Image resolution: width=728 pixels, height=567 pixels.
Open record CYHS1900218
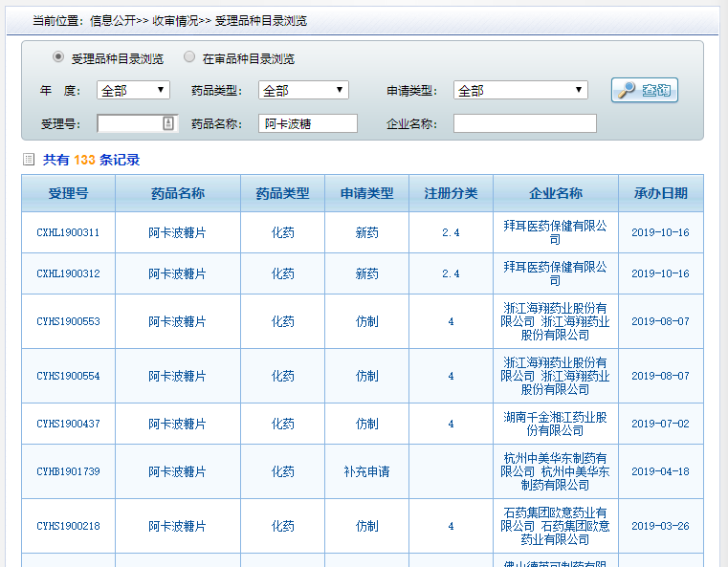pos(68,526)
